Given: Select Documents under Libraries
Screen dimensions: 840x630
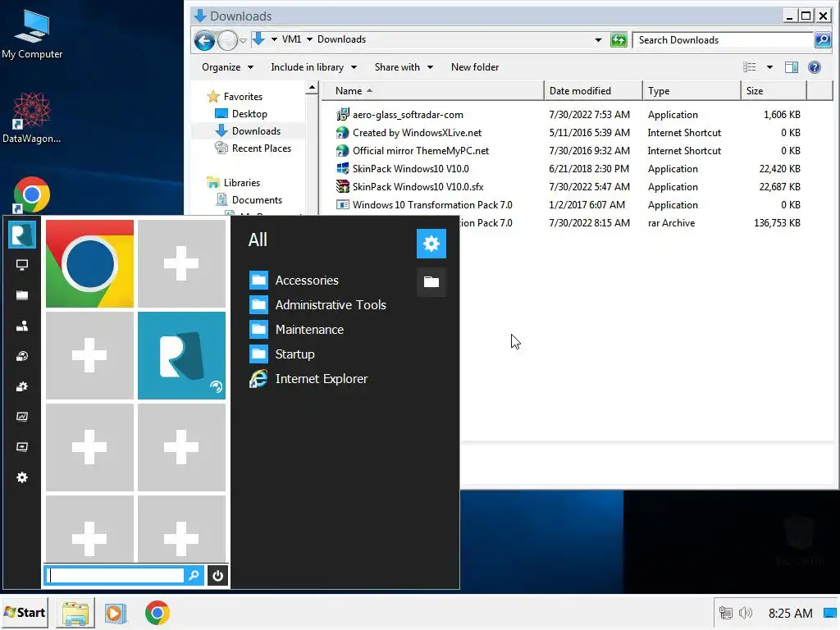Looking at the screenshot, I should (249, 200).
